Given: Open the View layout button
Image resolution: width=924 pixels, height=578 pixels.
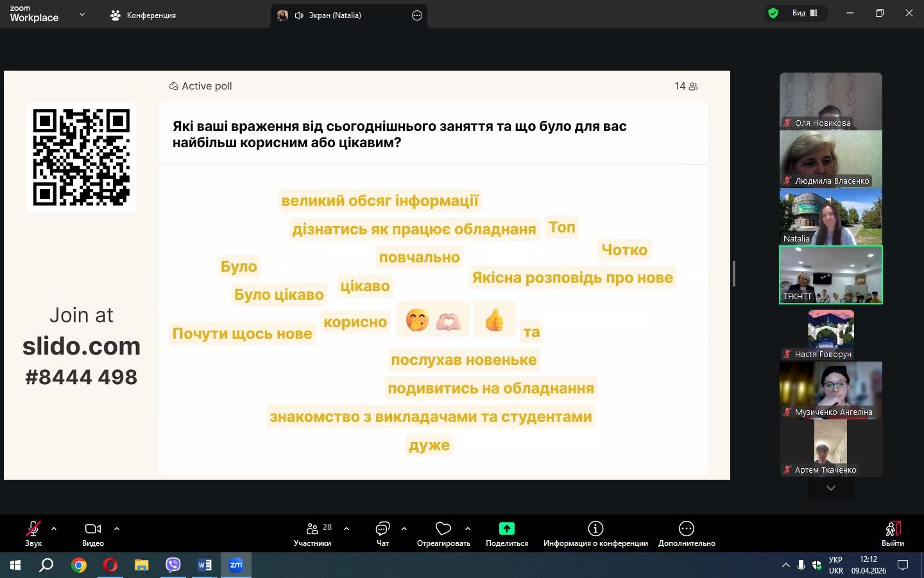Looking at the screenshot, I should (x=804, y=13).
